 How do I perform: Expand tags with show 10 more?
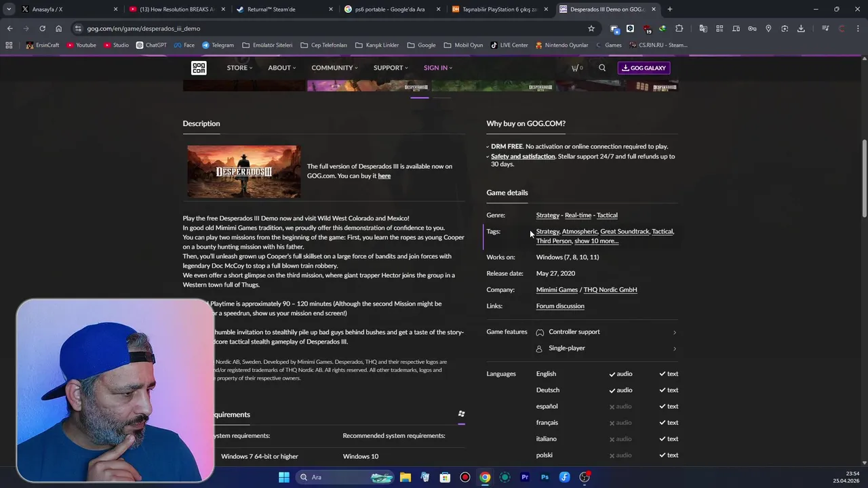596,241
